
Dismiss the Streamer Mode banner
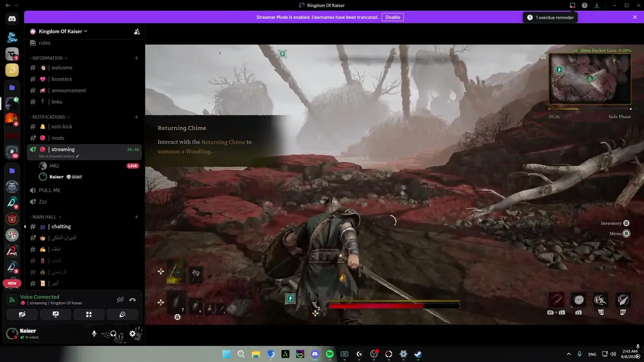click(635, 17)
